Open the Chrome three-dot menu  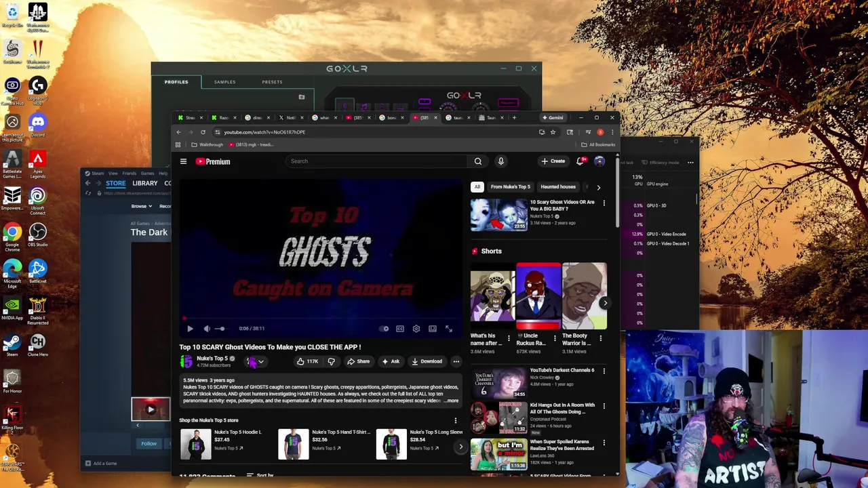(612, 132)
